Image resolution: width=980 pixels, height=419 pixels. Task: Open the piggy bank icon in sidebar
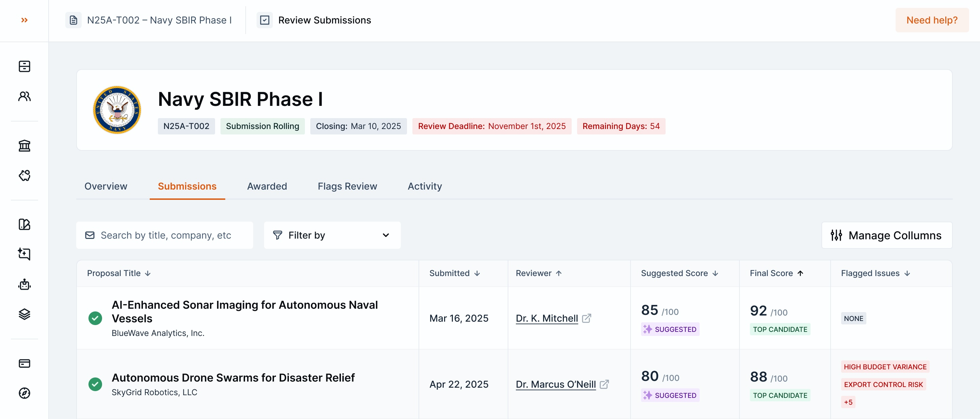click(24, 175)
